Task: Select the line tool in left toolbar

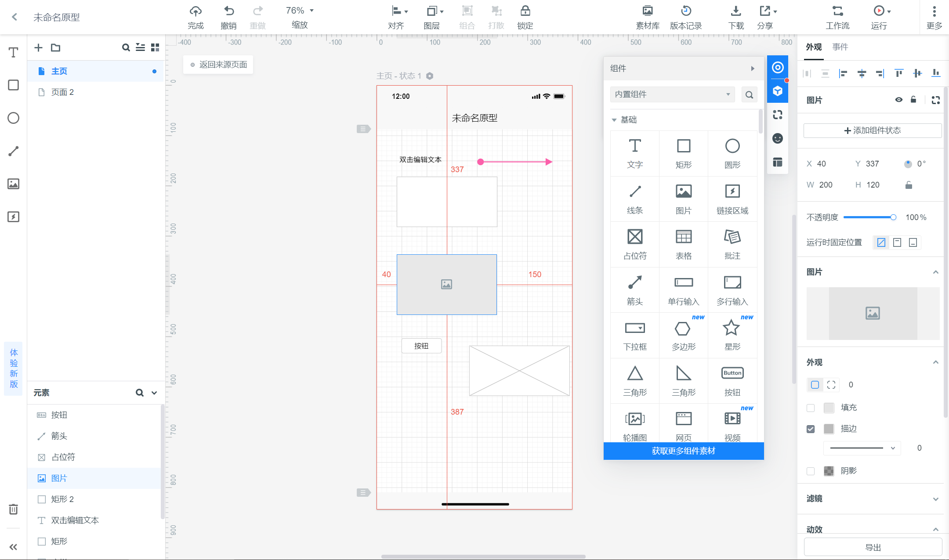Action: click(x=14, y=151)
